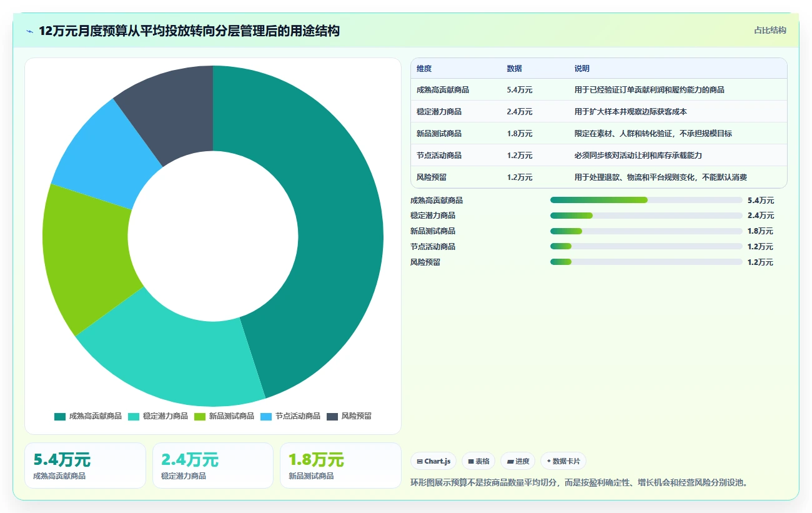The image size is (812, 513).
Task: Click the 新品测试商品 progress bar
Action: pos(646,231)
